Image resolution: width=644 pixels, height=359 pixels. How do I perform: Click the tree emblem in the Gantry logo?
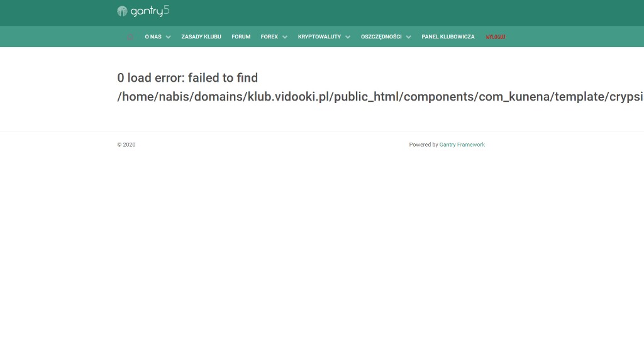(x=122, y=11)
